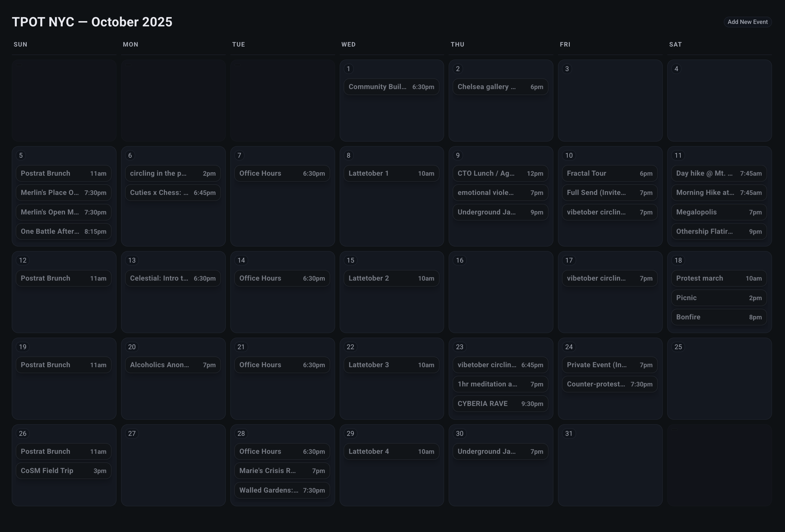Open Marie's Crisis 7pm event
The height and width of the screenshot is (532, 785).
(x=282, y=471)
